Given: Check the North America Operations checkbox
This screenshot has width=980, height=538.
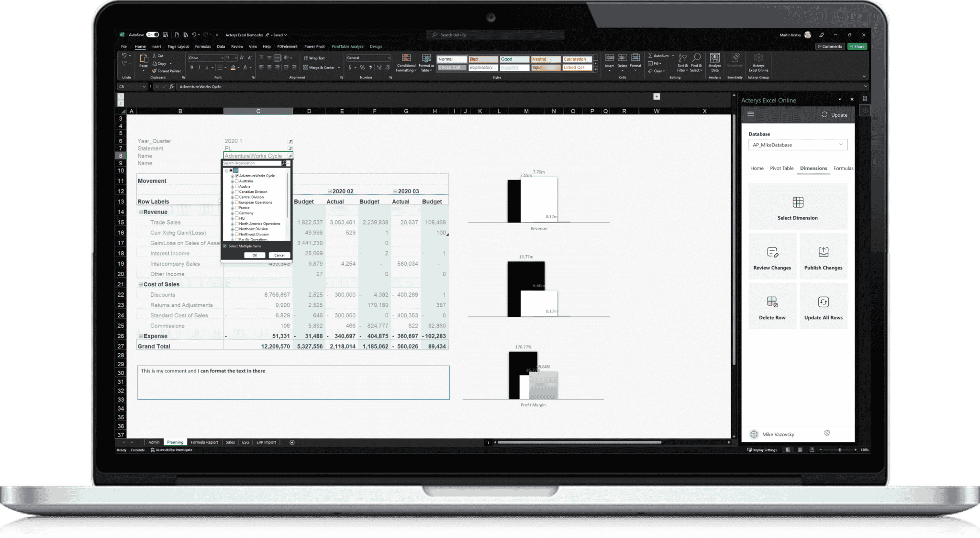Looking at the screenshot, I should coord(237,224).
